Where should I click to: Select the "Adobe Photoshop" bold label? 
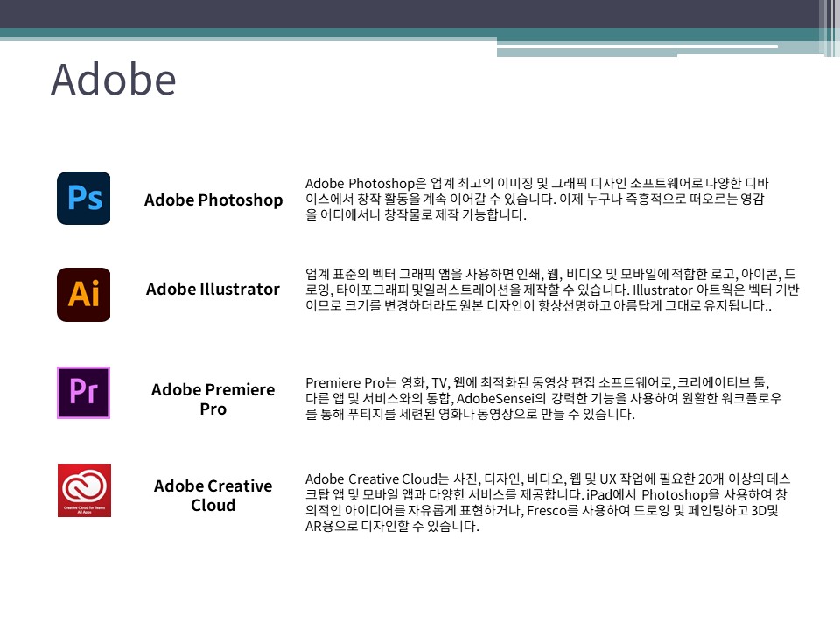coord(213,199)
